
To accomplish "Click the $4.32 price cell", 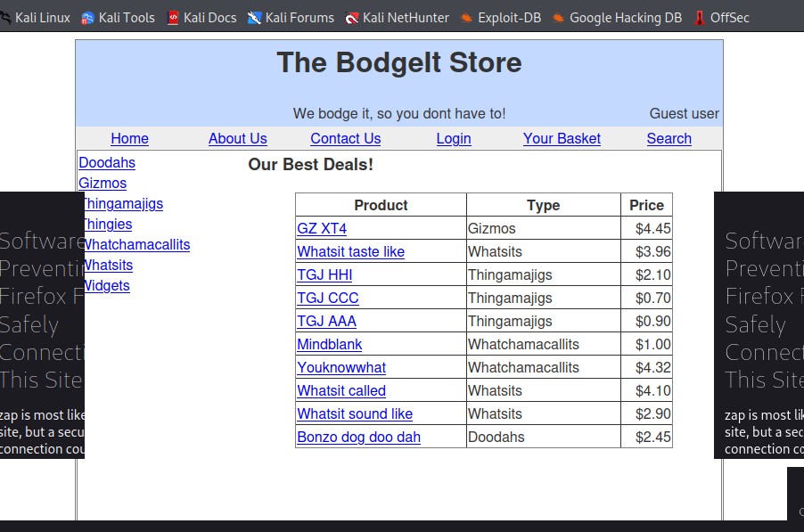I will click(x=646, y=367).
